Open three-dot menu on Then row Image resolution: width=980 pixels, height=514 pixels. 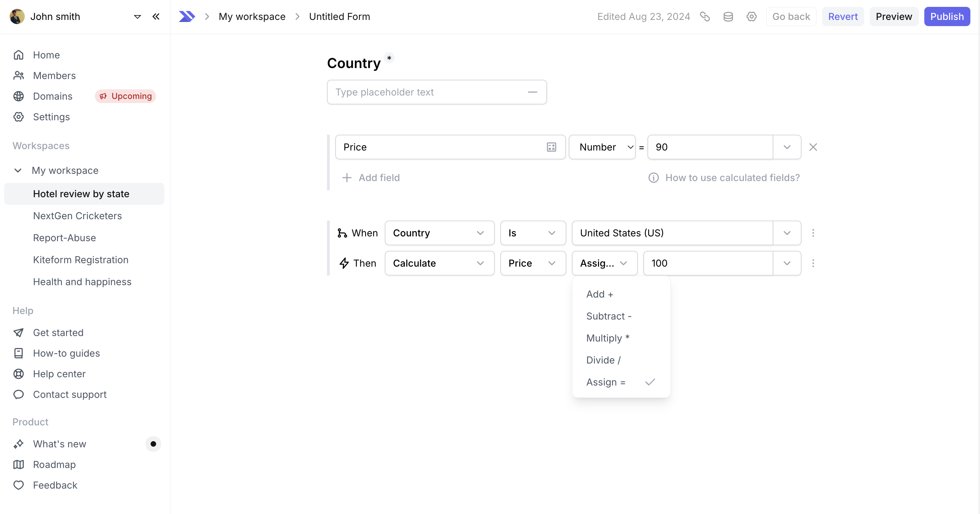point(813,263)
